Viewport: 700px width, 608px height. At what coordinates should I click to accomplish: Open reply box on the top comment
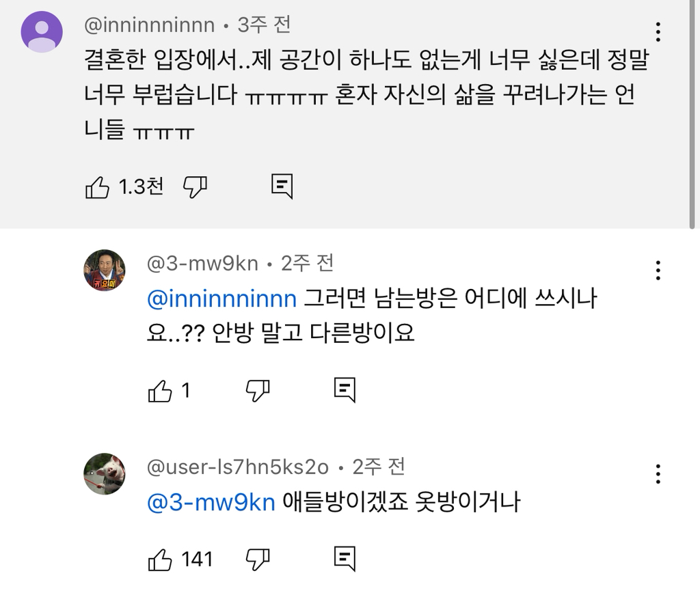282,186
